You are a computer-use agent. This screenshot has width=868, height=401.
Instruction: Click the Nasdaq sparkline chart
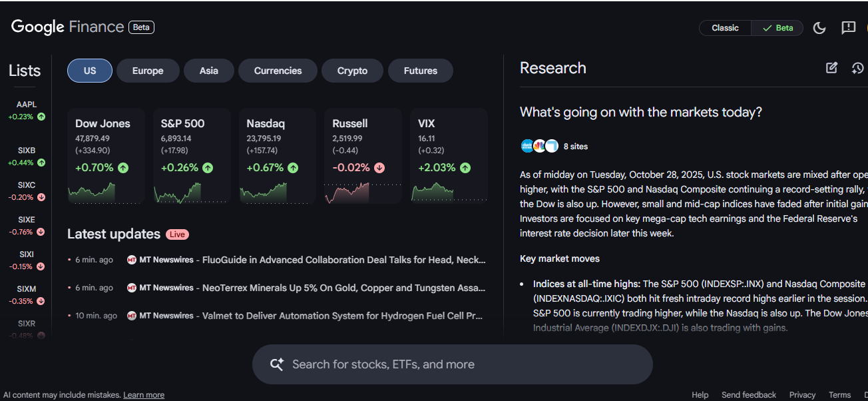[278, 193]
